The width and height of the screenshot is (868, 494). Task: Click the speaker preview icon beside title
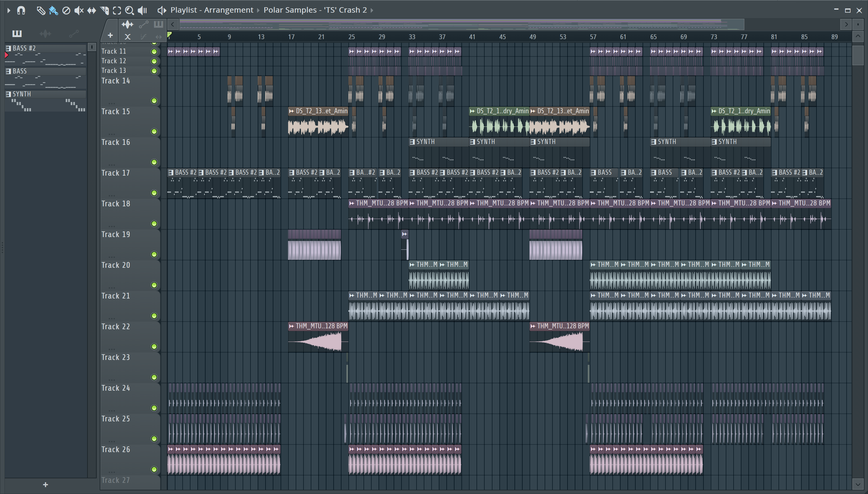click(162, 11)
